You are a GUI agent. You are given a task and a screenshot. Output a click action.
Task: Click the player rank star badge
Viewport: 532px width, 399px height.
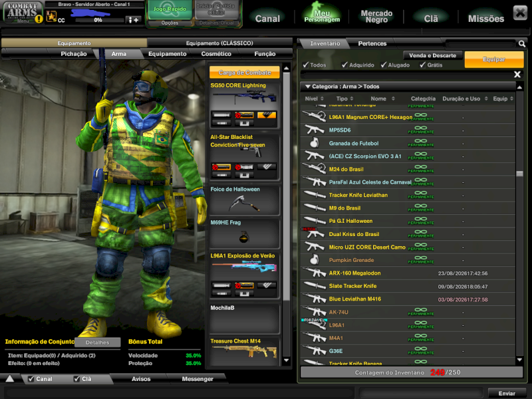point(51,16)
